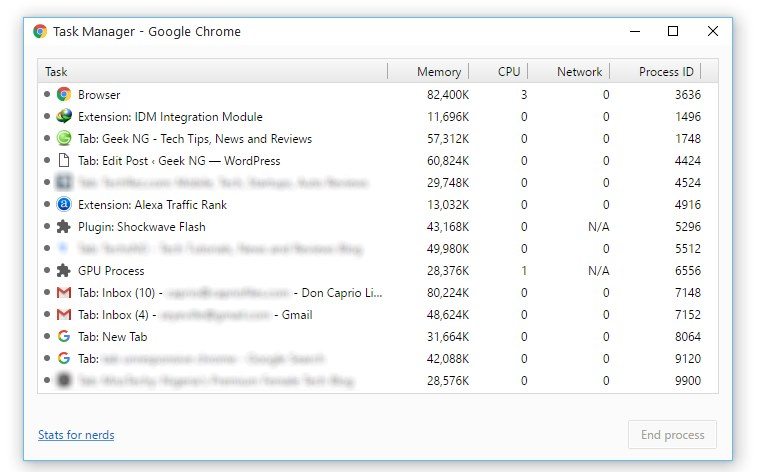Click process ID 1496
This screenshot has height=472, width=762.
click(x=688, y=116)
